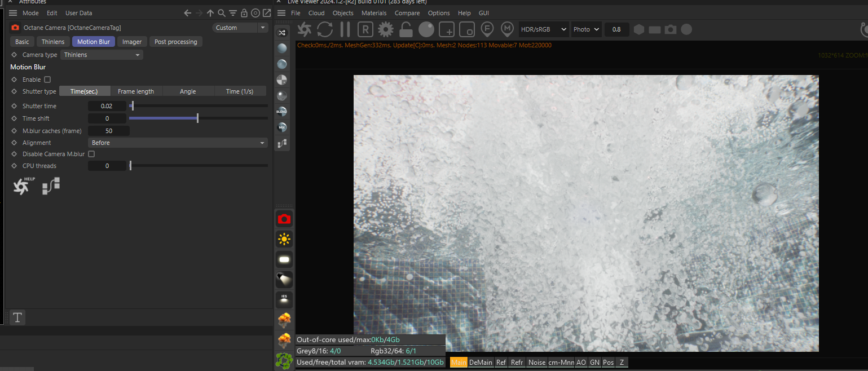Show DeMain render pass
This screenshot has height=371, width=868.
point(481,363)
